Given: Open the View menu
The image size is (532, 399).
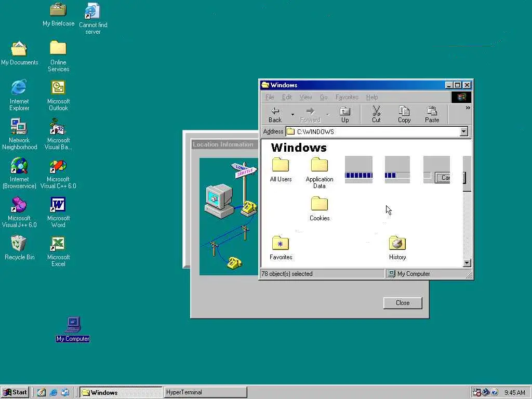Looking at the screenshot, I should [305, 97].
